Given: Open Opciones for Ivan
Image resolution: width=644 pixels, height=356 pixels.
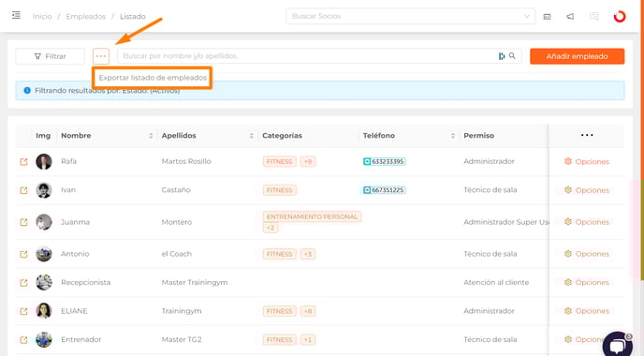Looking at the screenshot, I should (587, 190).
